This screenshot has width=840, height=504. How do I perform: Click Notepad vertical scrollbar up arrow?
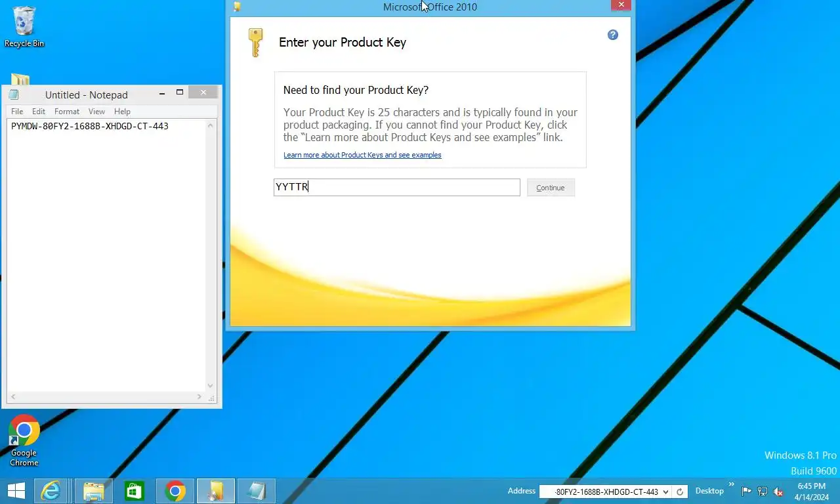click(x=211, y=125)
